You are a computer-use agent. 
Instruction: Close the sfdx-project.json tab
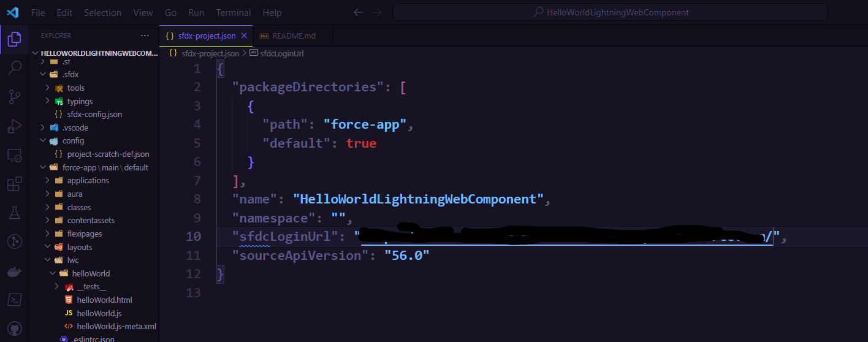click(244, 36)
